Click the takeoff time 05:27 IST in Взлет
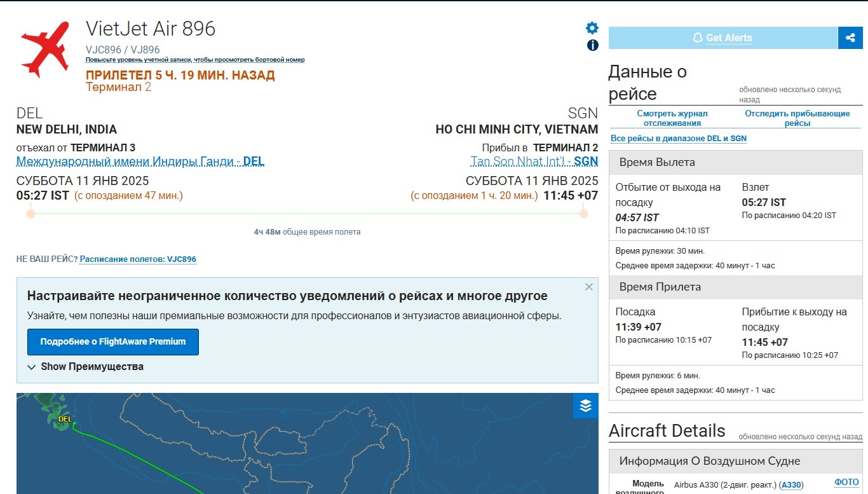Screen dimensions: 868x494 (x=764, y=202)
